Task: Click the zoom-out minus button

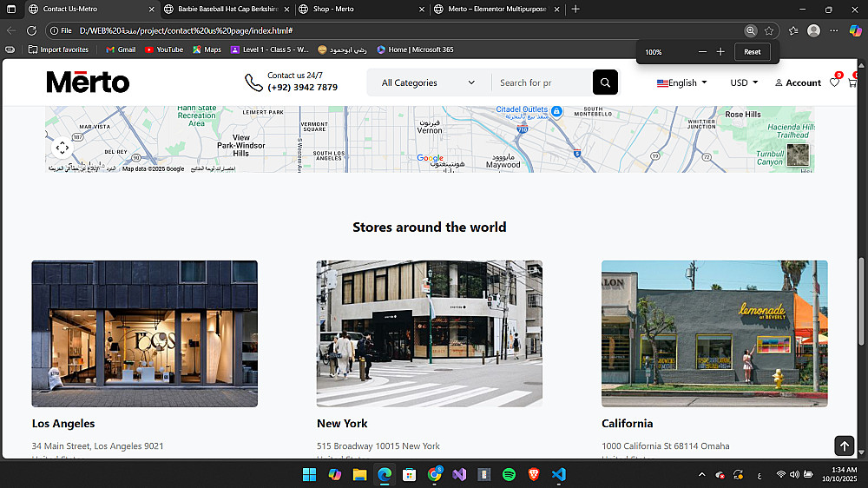Action: [702, 52]
